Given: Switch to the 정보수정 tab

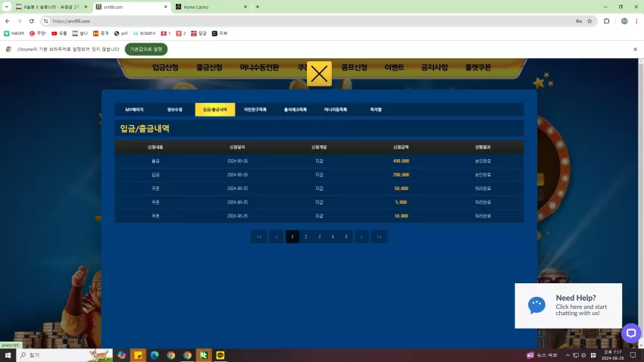Looking at the screenshot, I should coord(174,110).
